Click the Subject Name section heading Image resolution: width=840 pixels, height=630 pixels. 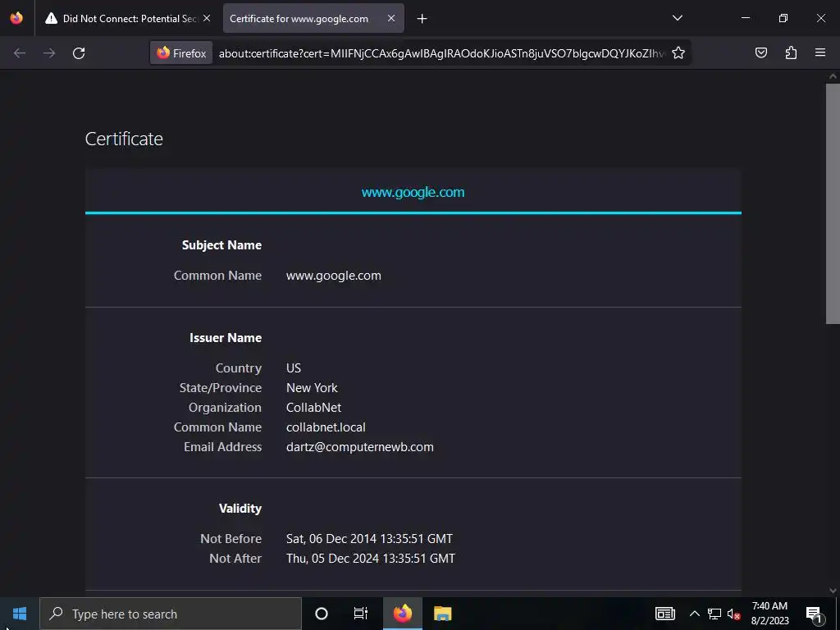[x=221, y=245]
